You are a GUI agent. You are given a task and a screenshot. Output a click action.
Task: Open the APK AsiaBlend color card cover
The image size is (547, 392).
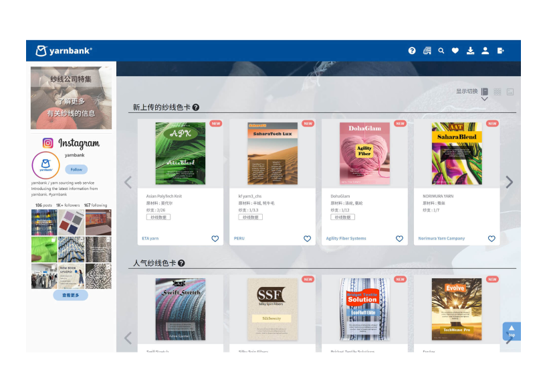(x=181, y=153)
